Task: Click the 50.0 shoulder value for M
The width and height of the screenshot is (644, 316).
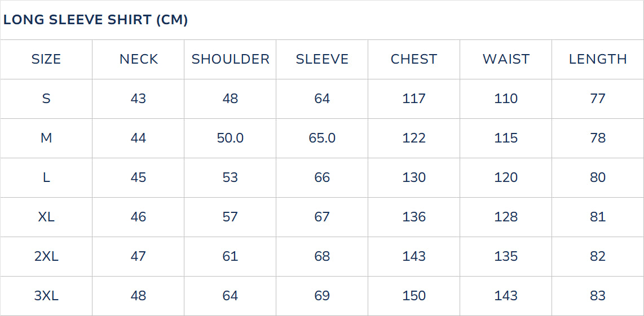Action: tap(230, 138)
